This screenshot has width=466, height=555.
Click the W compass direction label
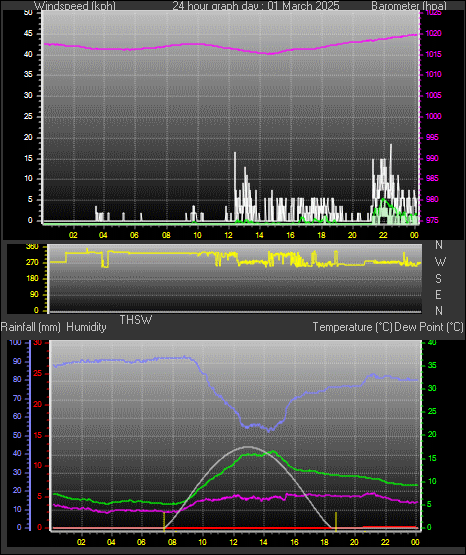[x=440, y=262]
